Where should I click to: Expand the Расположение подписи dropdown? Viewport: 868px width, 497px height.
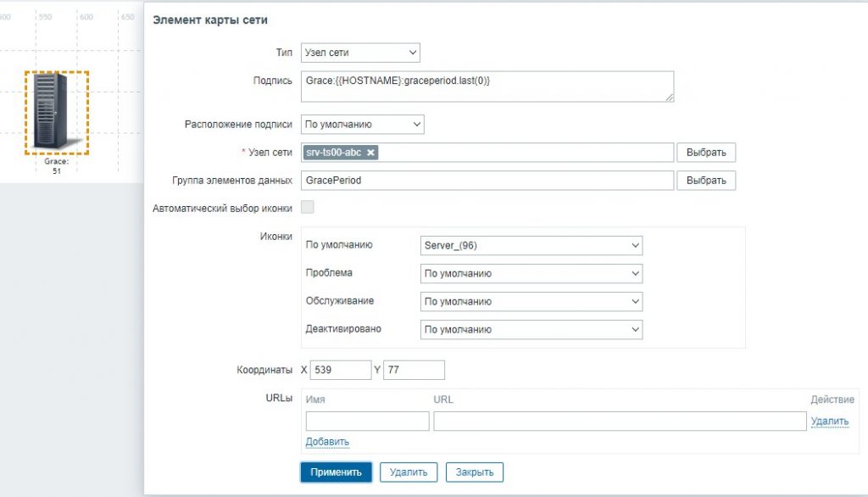(362, 125)
